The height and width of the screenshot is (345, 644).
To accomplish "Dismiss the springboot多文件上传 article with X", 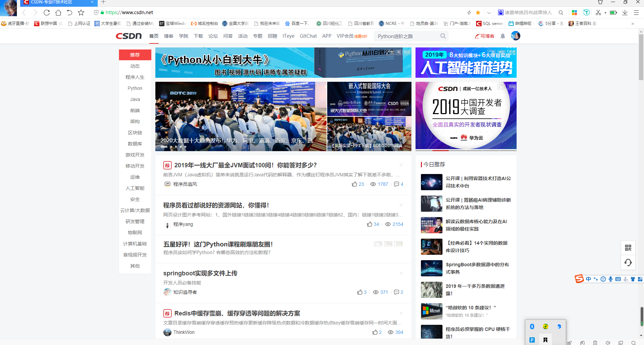I will (x=401, y=273).
